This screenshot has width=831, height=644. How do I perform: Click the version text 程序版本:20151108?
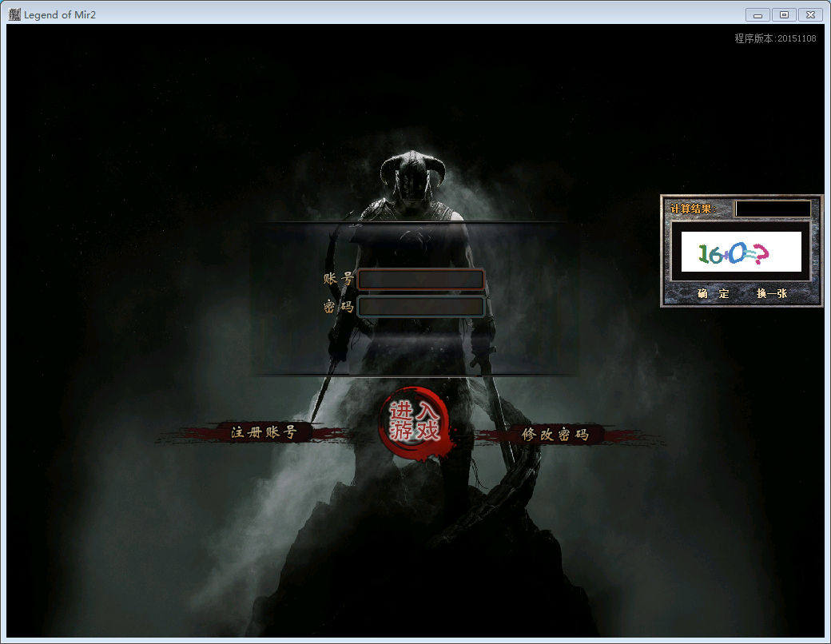point(775,38)
